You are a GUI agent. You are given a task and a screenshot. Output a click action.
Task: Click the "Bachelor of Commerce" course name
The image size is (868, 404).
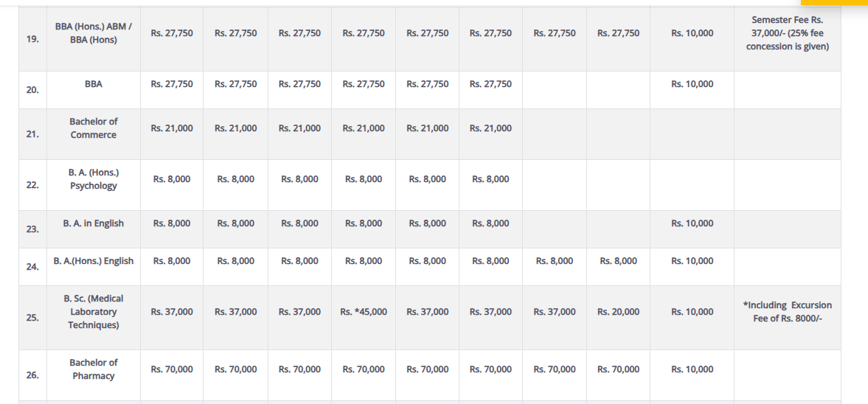[94, 128]
